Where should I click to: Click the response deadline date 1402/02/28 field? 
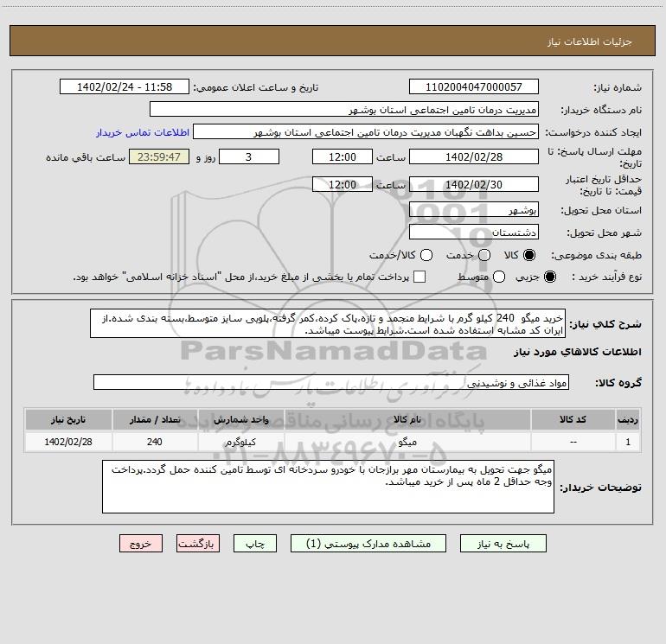point(474,156)
